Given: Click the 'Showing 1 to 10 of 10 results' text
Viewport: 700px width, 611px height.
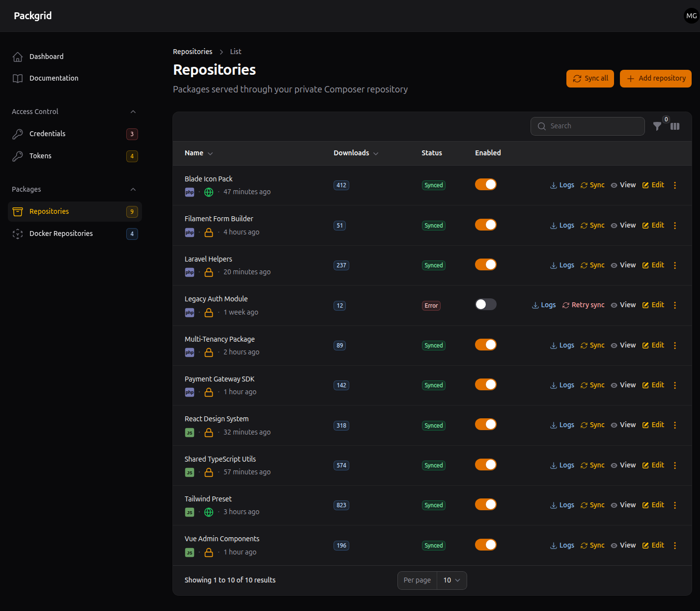Looking at the screenshot, I should coord(230,581).
